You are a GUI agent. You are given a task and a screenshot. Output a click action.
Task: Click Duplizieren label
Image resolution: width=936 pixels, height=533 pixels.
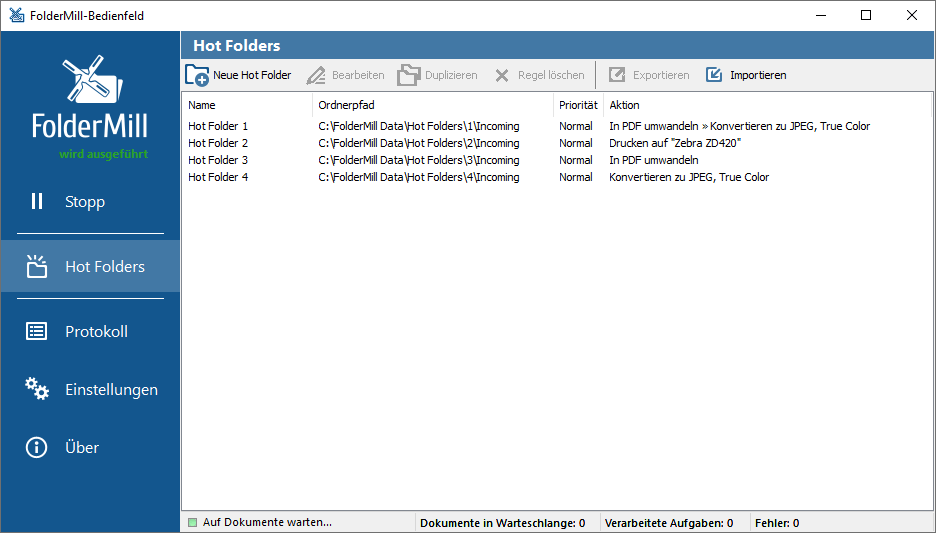pyautogui.click(x=451, y=75)
